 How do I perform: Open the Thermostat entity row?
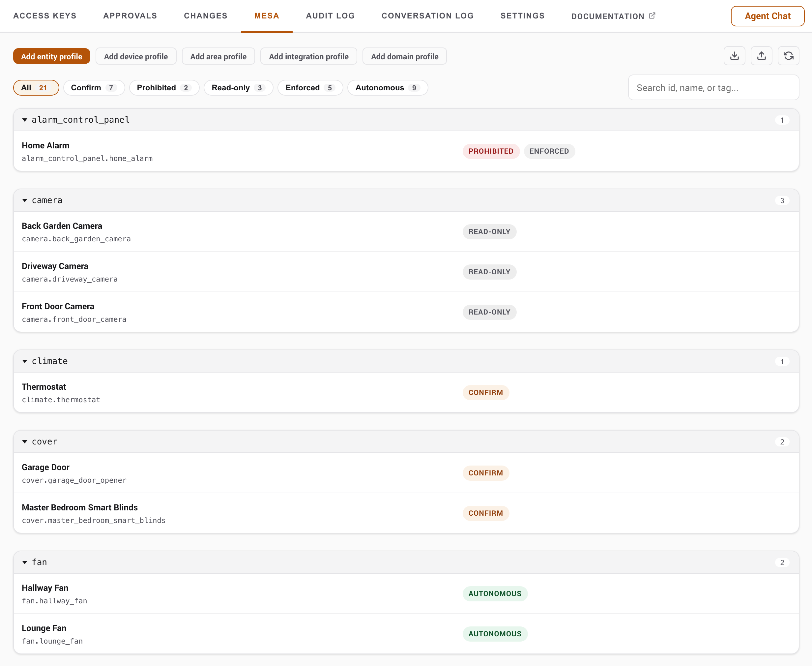click(x=406, y=392)
